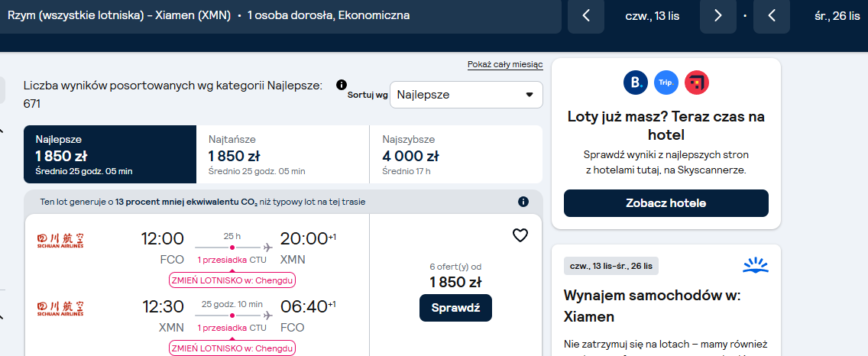Save flight with the heart icon
The image size is (868, 356).
coord(520,236)
